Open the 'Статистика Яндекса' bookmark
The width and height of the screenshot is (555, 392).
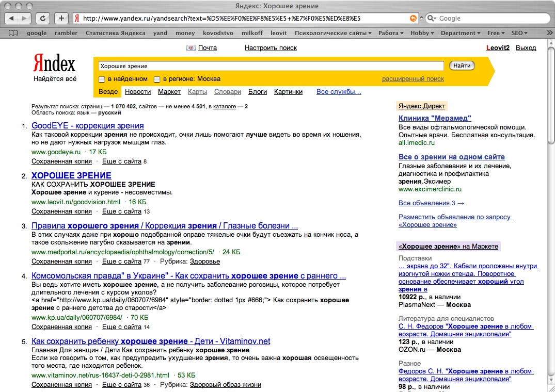116,33
